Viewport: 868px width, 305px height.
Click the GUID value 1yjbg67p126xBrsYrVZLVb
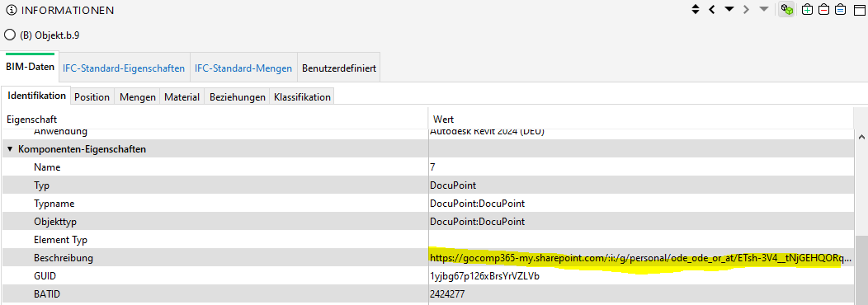pyautogui.click(x=484, y=276)
